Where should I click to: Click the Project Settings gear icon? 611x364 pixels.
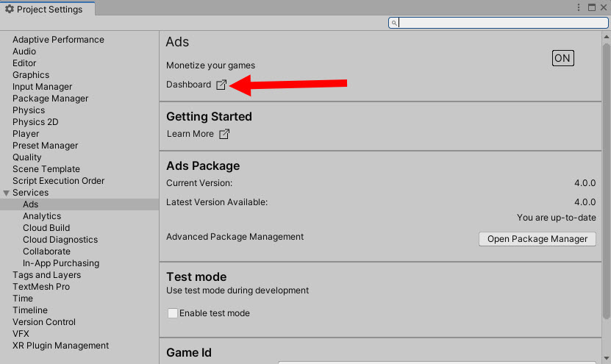coord(10,9)
